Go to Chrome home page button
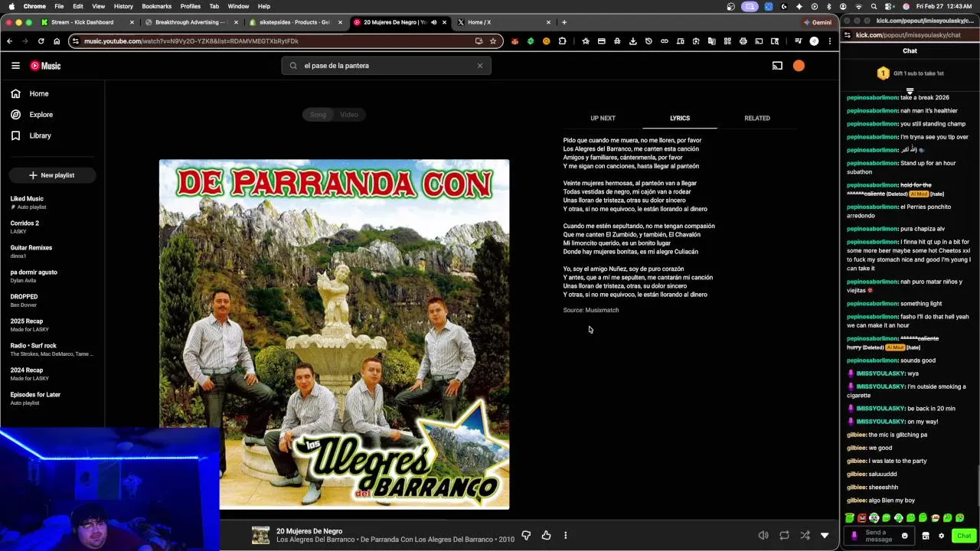Image resolution: width=980 pixels, height=551 pixels. pos(57,41)
